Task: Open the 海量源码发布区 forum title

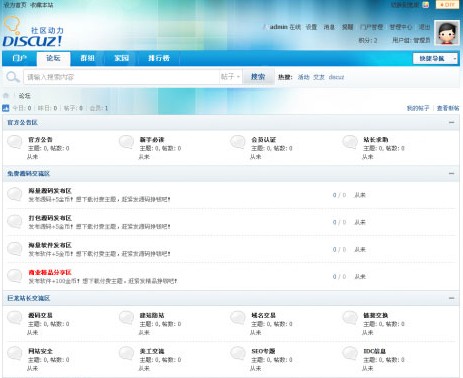Action: [50, 191]
